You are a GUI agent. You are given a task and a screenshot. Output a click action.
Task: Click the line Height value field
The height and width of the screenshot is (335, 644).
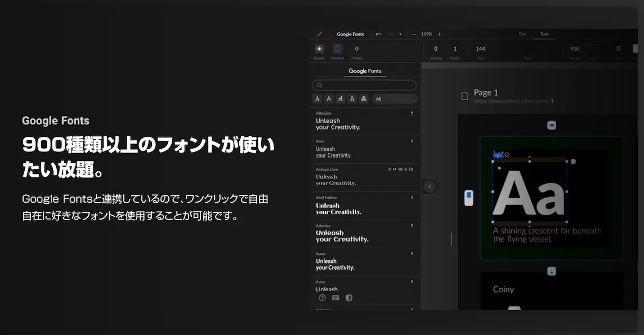tap(455, 49)
